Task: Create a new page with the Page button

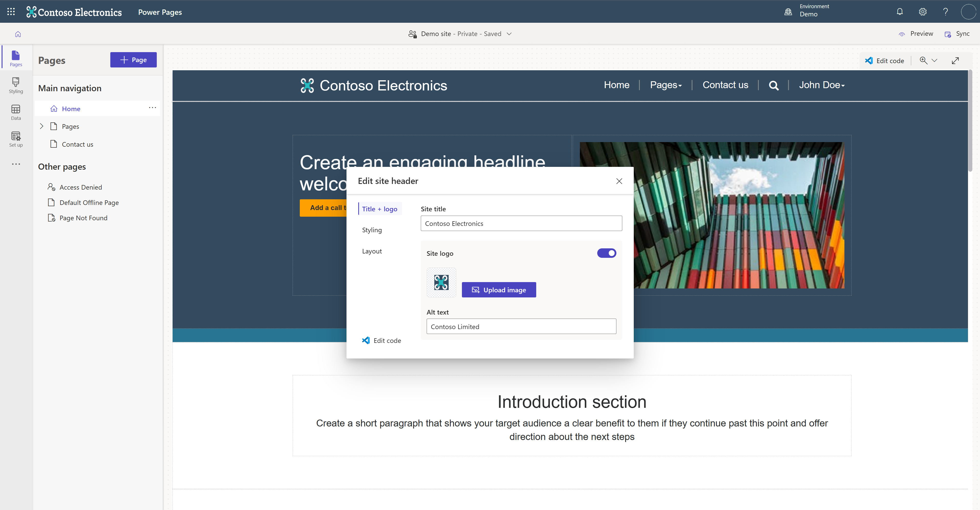Action: pyautogui.click(x=133, y=59)
